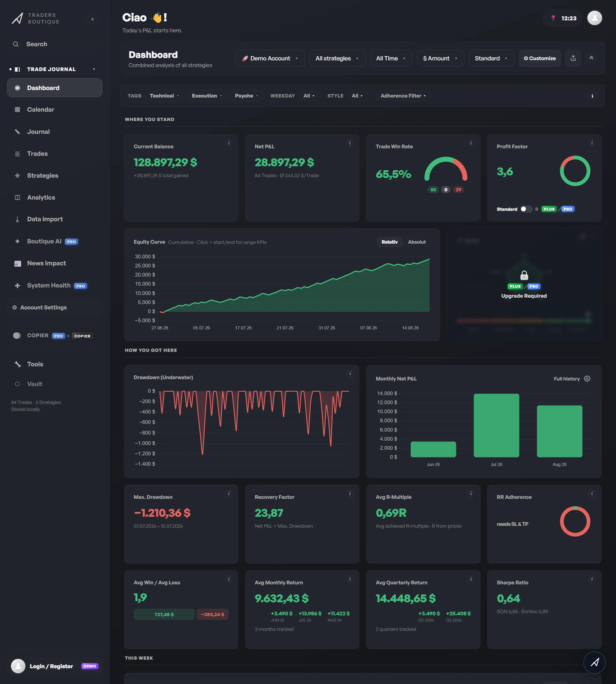Open the Adherence Filter dropdown
616x684 pixels.
tap(403, 96)
